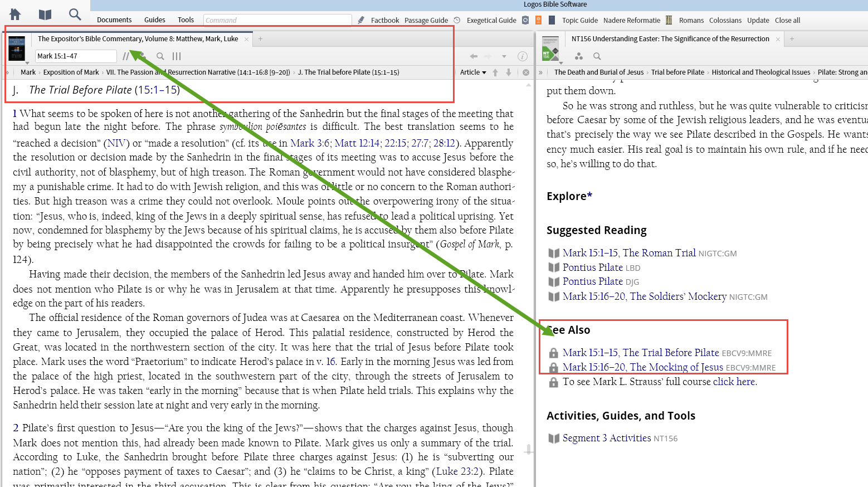Select the 'Trial before Pilate' breadcrumb
The width and height of the screenshot is (868, 487).
[x=677, y=72]
